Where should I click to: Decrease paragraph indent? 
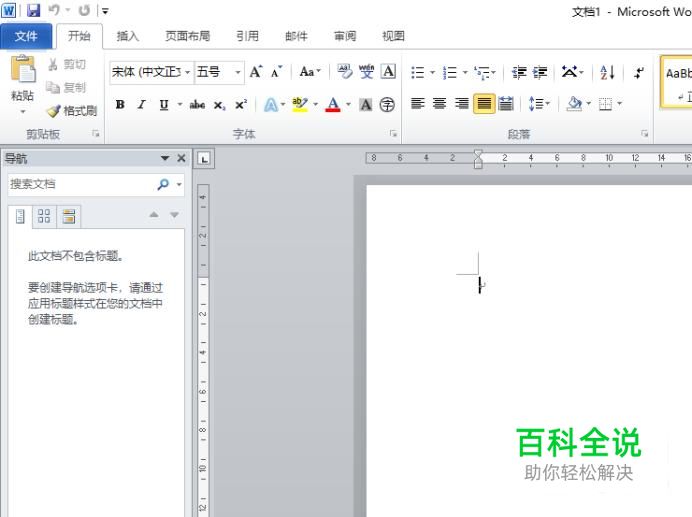(x=519, y=72)
